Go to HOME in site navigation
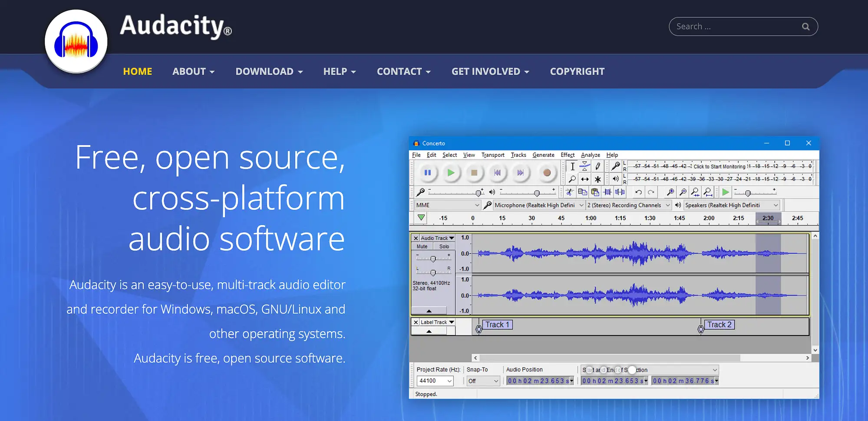The image size is (868, 421). point(138,72)
